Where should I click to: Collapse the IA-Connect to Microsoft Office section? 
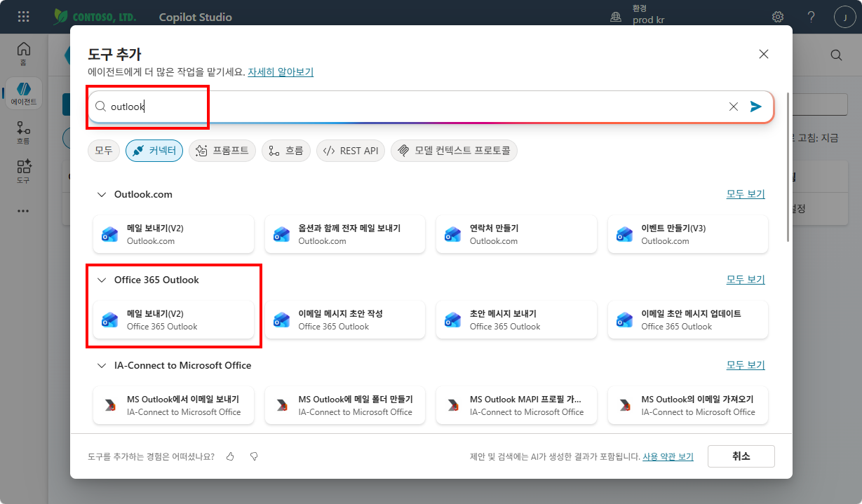(x=102, y=365)
